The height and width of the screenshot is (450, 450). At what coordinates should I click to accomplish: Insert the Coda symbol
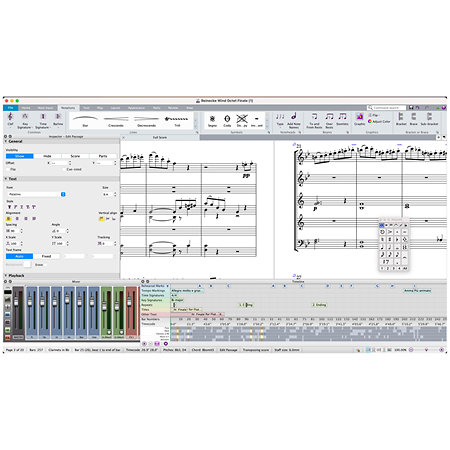227,121
